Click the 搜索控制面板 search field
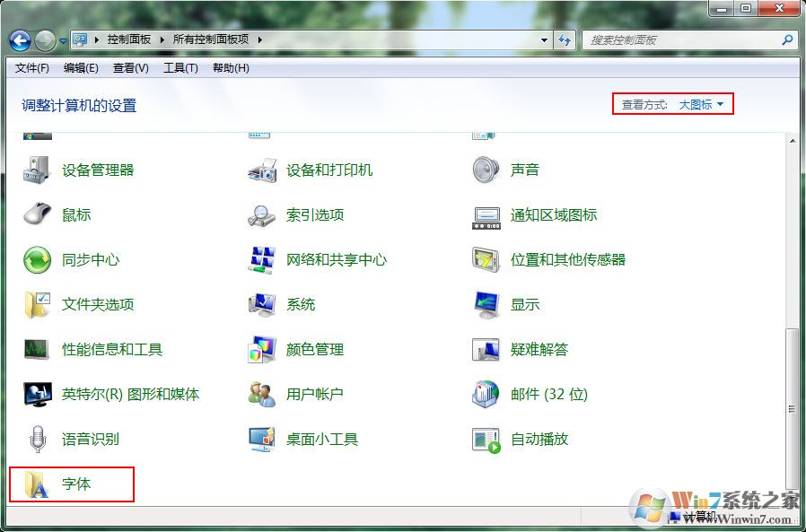The image size is (806, 532). [683, 39]
